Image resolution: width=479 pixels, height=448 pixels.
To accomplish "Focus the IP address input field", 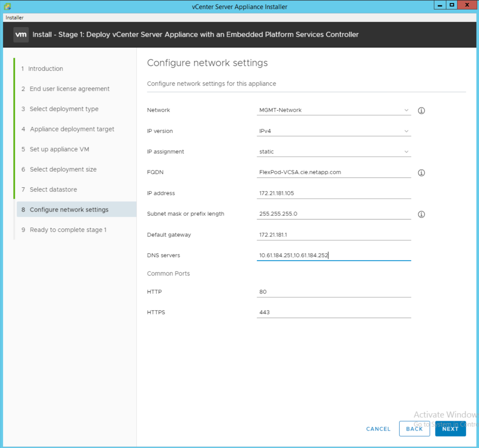I will (333, 193).
